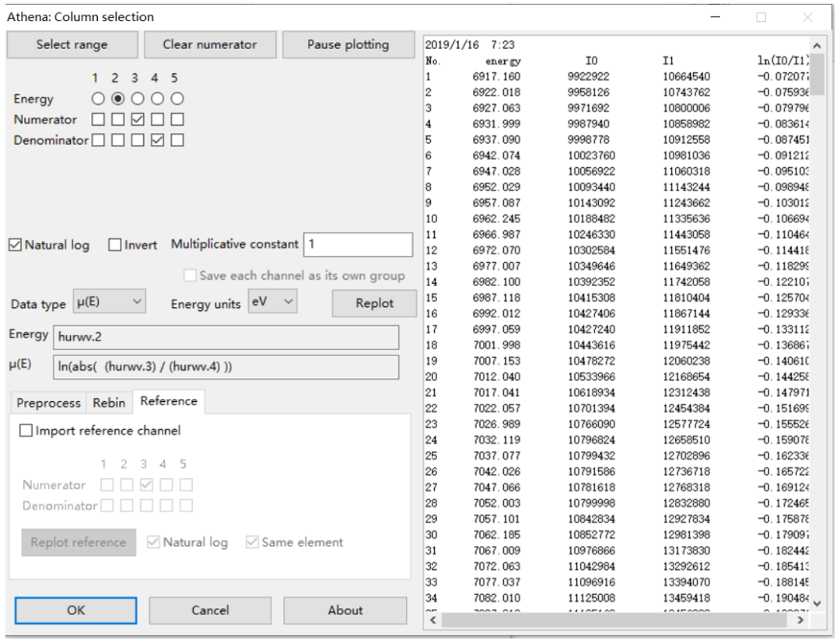Click the Multiplicative constant input field
Viewport: 840px width, 640px height.
click(358, 244)
